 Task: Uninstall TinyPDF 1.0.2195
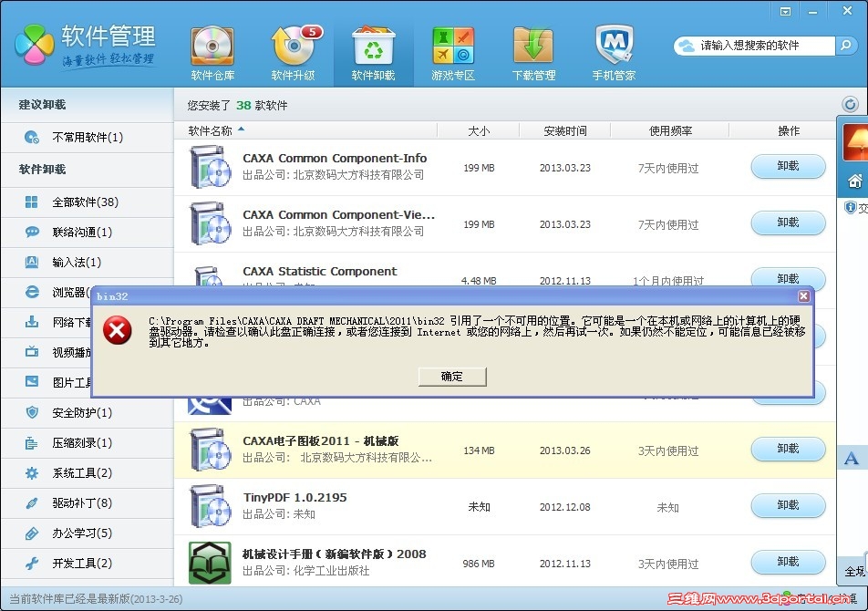point(788,505)
